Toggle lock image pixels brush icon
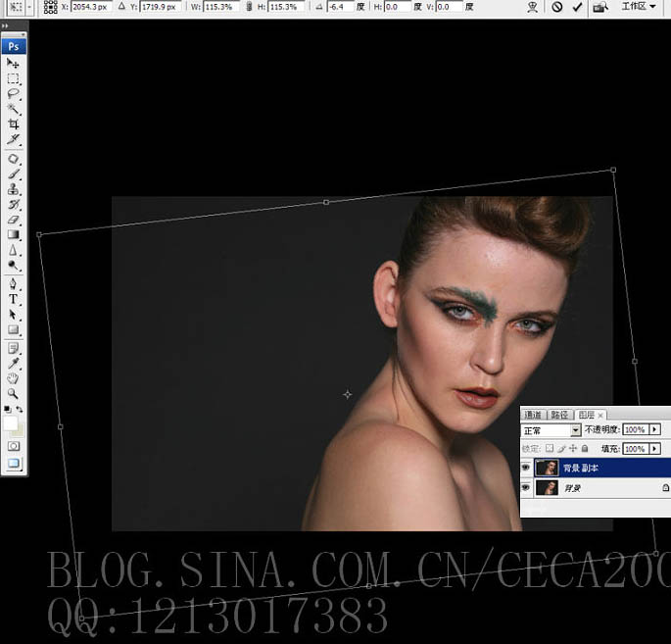 (x=561, y=448)
